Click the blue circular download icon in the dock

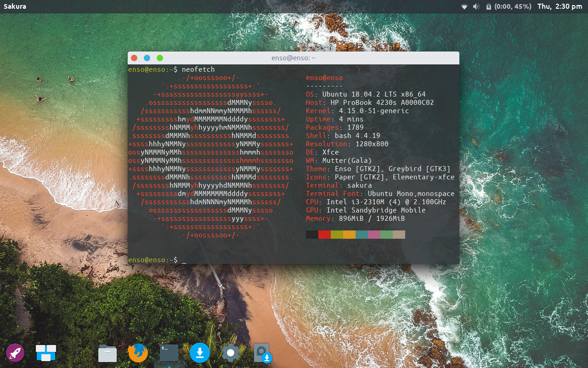tap(200, 352)
